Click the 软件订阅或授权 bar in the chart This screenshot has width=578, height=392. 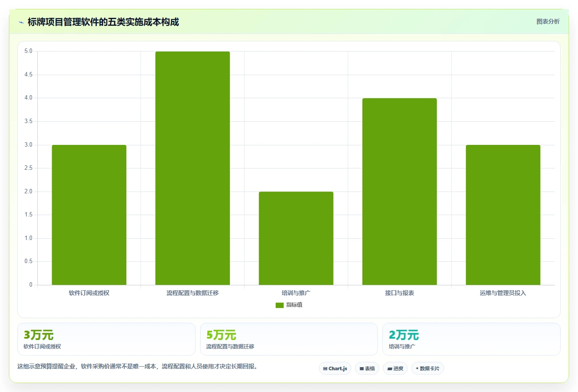pos(89,215)
